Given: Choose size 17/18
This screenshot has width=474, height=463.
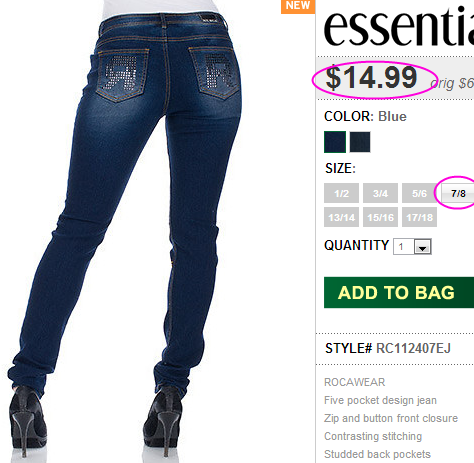Looking at the screenshot, I should tap(419, 217).
